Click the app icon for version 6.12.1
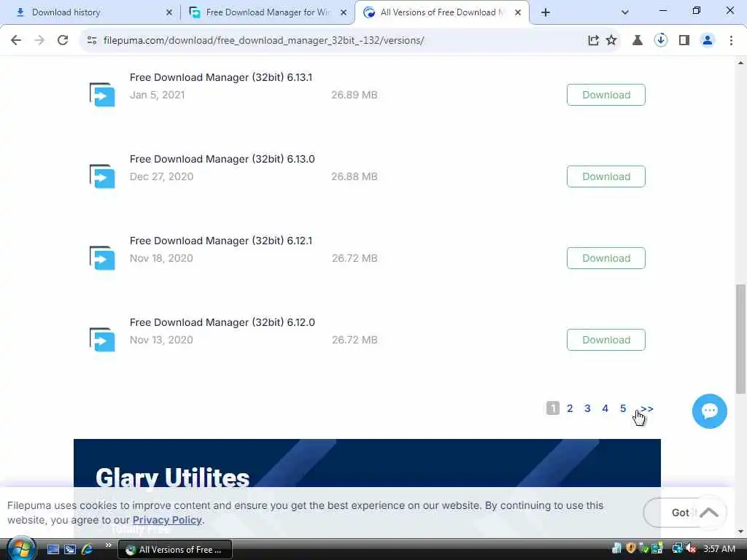747x560 pixels. click(102, 258)
